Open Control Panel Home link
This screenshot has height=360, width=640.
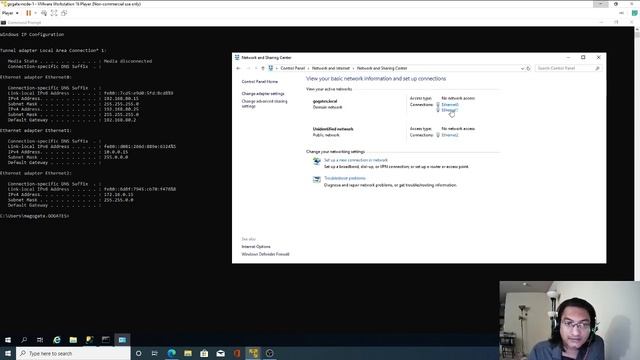point(260,82)
